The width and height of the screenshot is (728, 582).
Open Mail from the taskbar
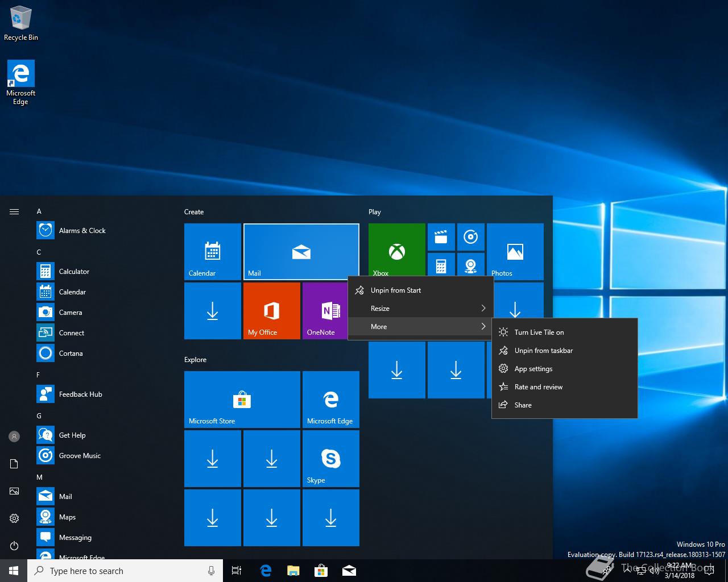[x=349, y=571]
